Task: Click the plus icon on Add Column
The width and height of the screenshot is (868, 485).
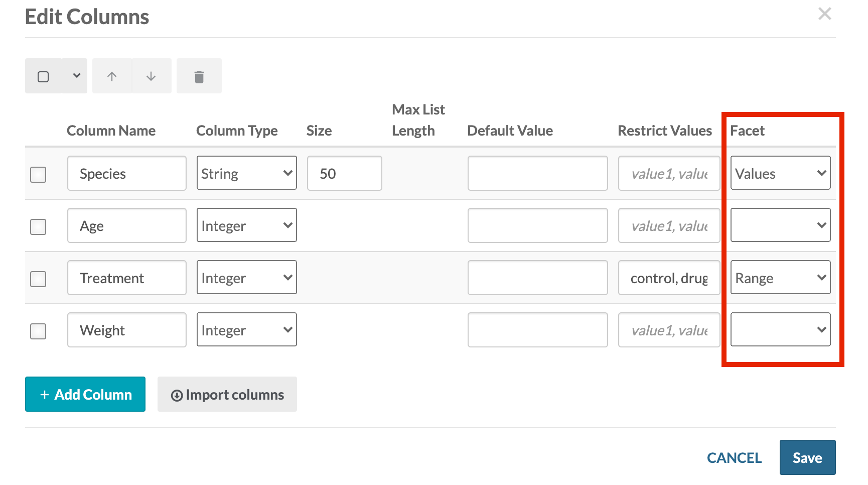Action: (x=44, y=395)
